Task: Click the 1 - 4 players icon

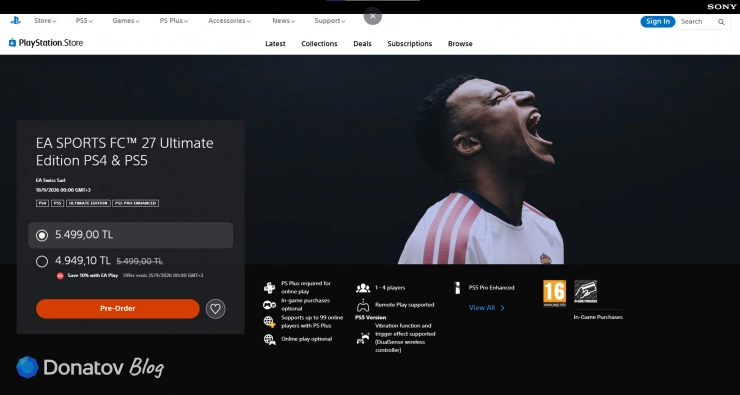Action: pyautogui.click(x=363, y=288)
